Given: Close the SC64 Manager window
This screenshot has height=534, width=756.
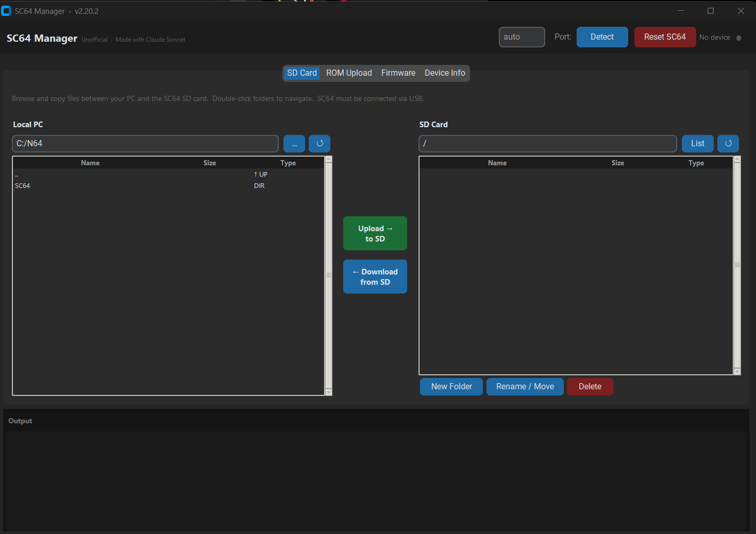Looking at the screenshot, I should click(741, 11).
